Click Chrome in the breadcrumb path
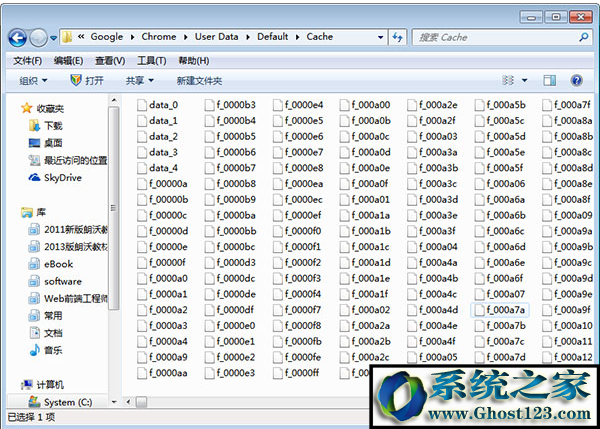 click(159, 37)
